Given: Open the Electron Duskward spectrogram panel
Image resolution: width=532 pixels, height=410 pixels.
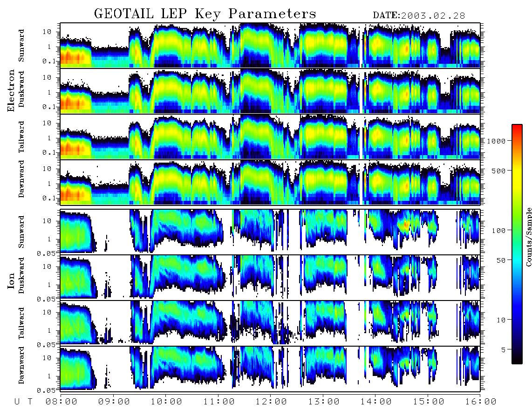Looking at the screenshot, I should [x=270, y=91].
